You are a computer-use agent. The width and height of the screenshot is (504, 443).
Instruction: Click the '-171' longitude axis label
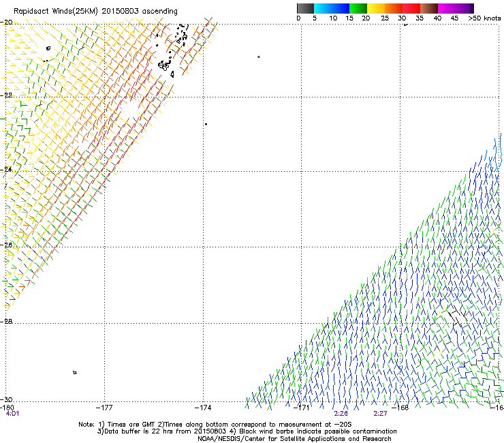pos(302,408)
